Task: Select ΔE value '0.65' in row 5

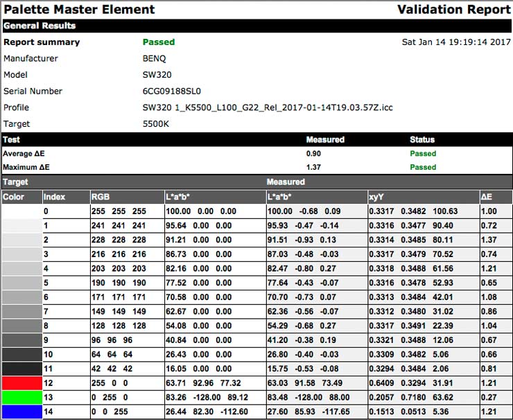Action: pyautogui.click(x=489, y=283)
